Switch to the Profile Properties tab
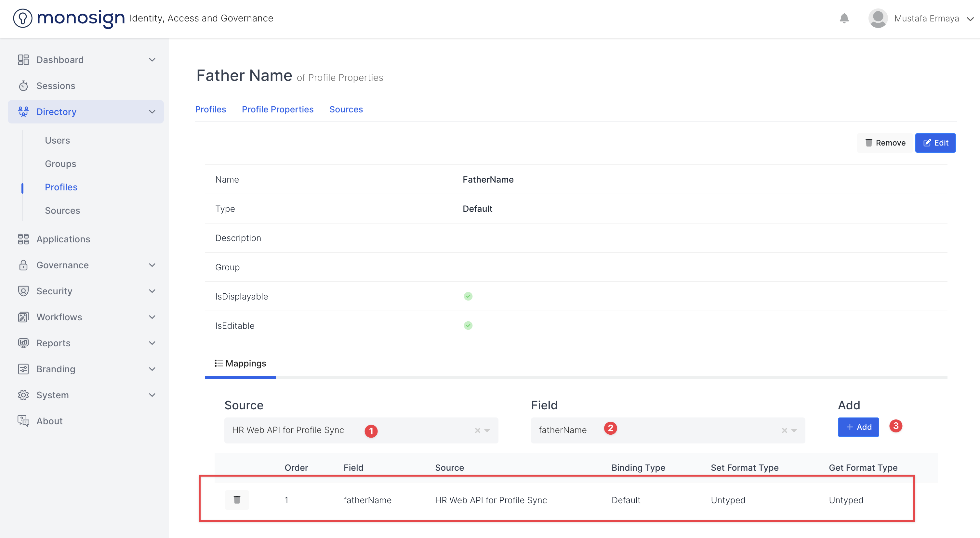980x538 pixels. pos(277,109)
